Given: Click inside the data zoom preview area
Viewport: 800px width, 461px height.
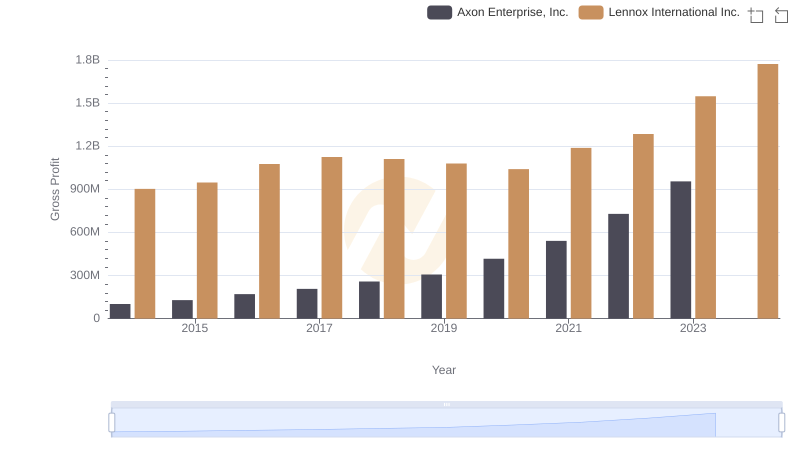Looking at the screenshot, I should [x=446, y=423].
